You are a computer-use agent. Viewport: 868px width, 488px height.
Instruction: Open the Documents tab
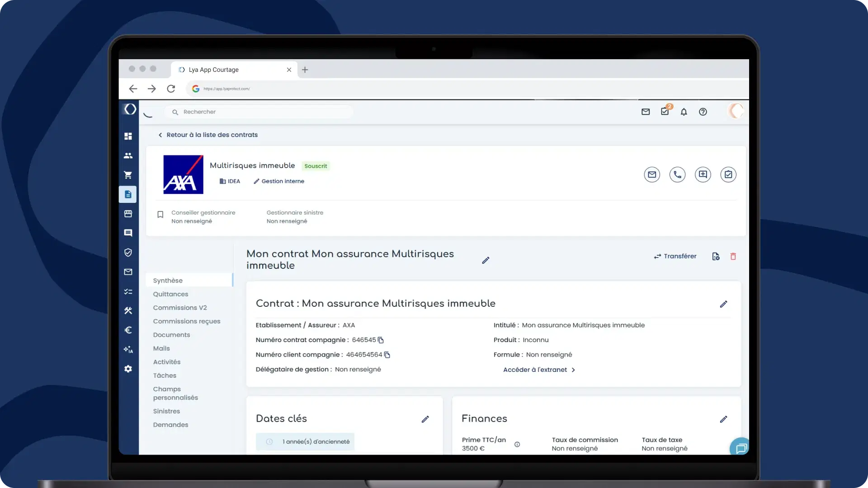[171, 335]
